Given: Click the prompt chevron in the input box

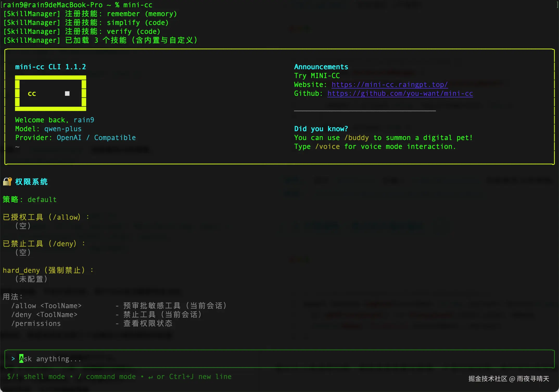Looking at the screenshot, I should coord(13,359).
